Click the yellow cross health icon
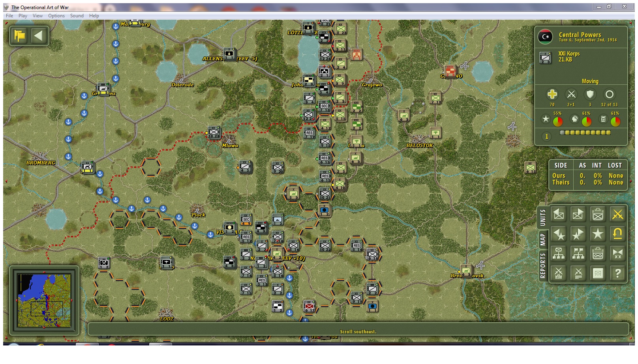The height and width of the screenshot is (364, 638). (552, 94)
